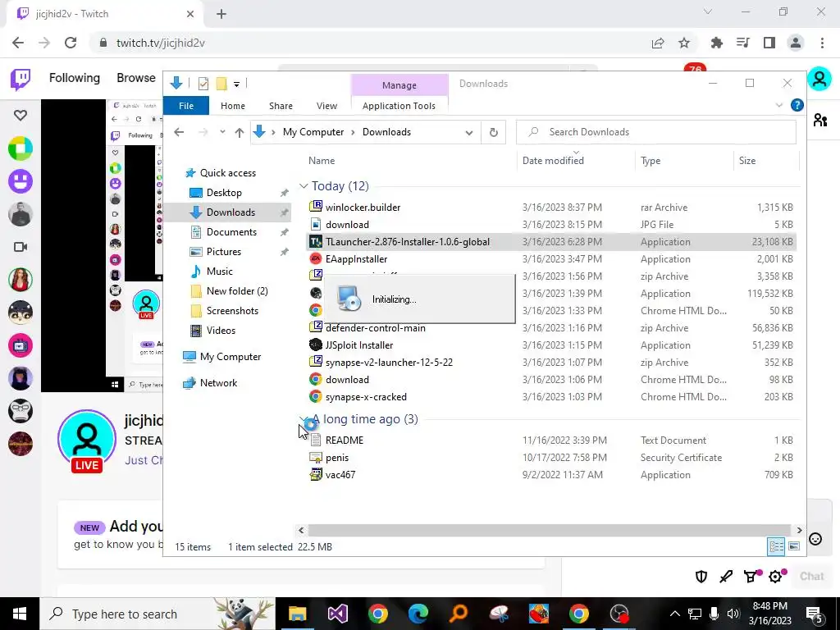Open the View ribbon tab
840x630 pixels.
point(326,106)
